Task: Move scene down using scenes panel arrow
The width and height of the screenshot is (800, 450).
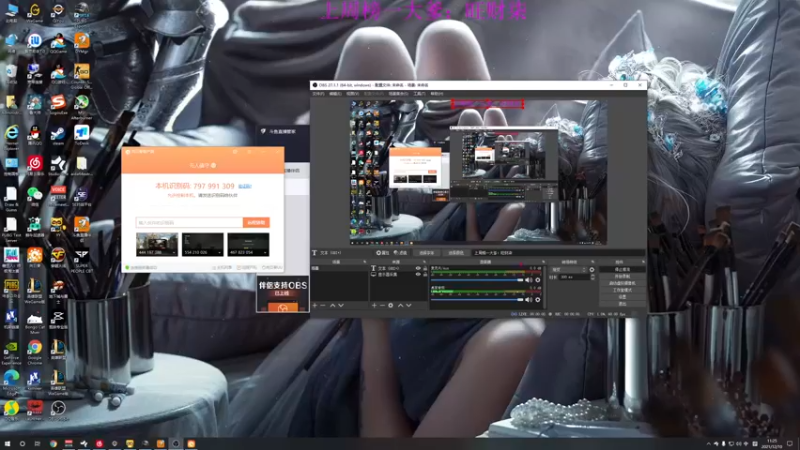Action: point(341,305)
